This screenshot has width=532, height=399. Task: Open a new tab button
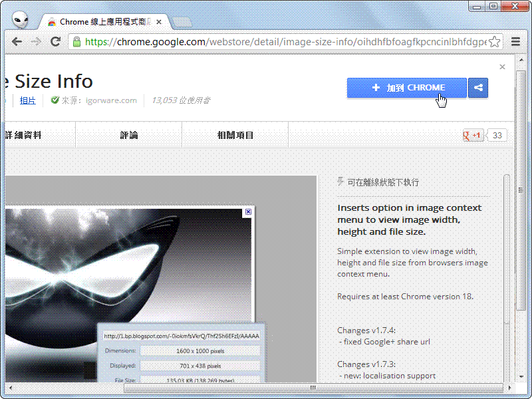(182, 23)
